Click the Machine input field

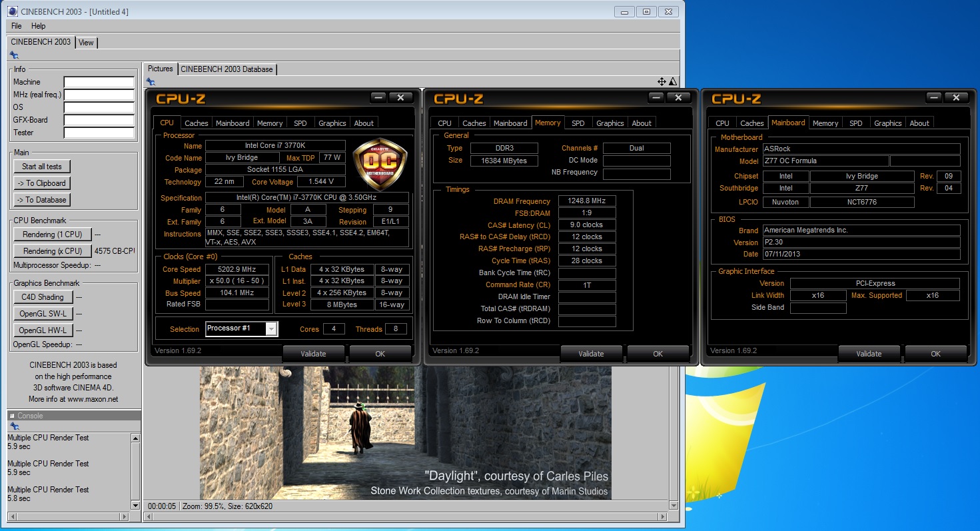99,82
